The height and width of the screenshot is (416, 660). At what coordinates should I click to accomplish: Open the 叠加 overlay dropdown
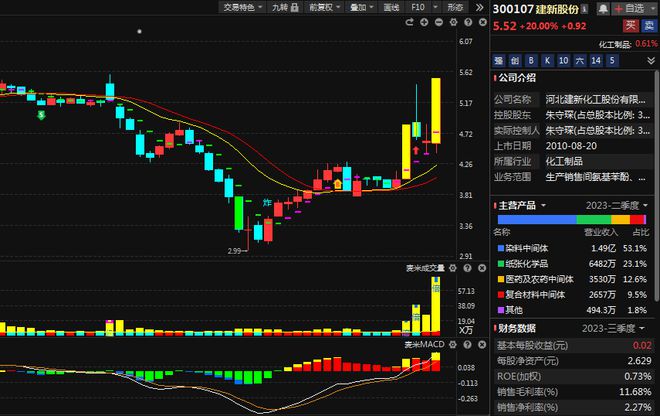coord(362,7)
